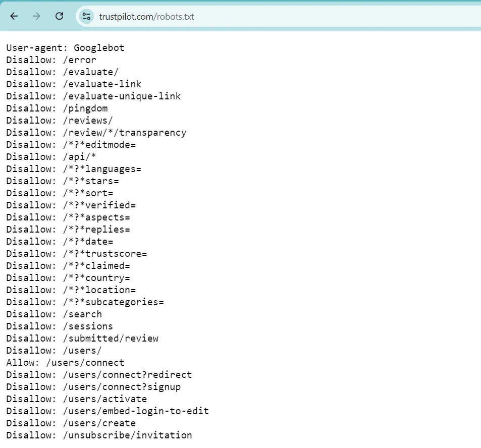Screen dimensions: 481x448
Task: Click the '/review/*/transparency' rule
Action: (125, 133)
